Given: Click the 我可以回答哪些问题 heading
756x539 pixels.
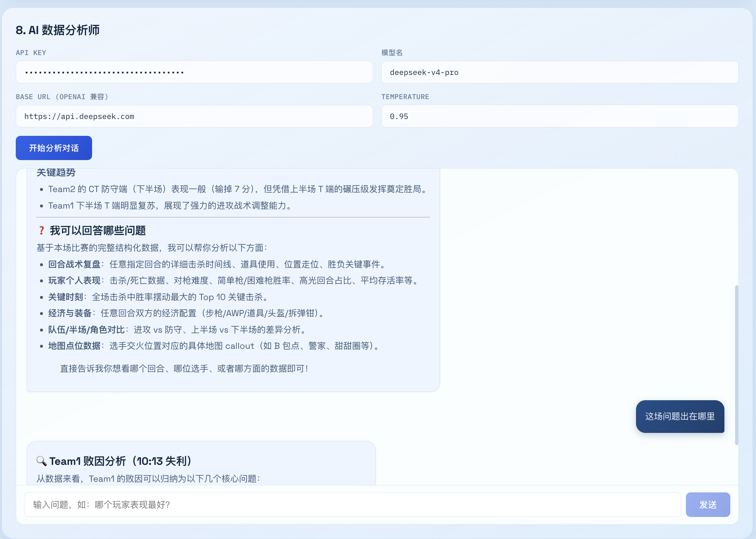Looking at the screenshot, I should 98,231.
